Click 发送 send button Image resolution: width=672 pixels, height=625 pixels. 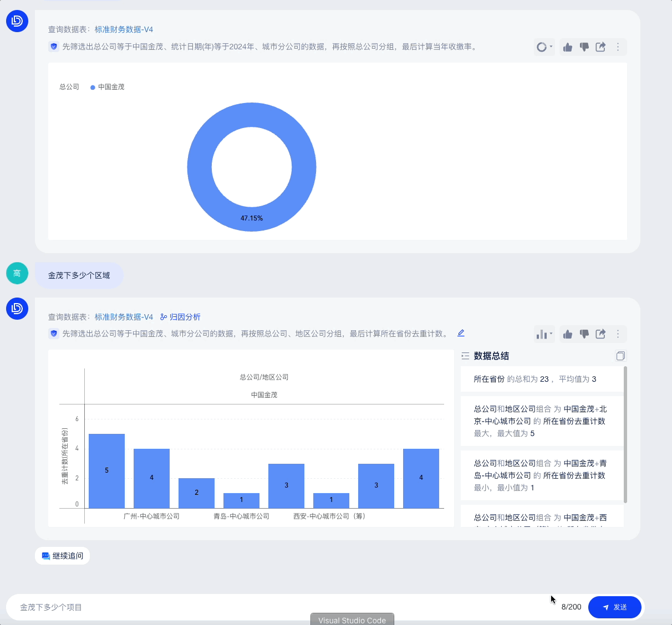coord(615,607)
